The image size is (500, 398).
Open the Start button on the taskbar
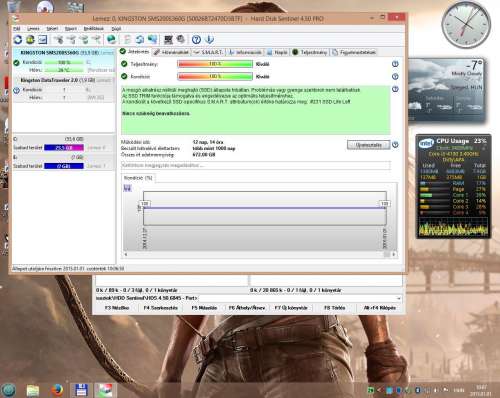click(9, 389)
